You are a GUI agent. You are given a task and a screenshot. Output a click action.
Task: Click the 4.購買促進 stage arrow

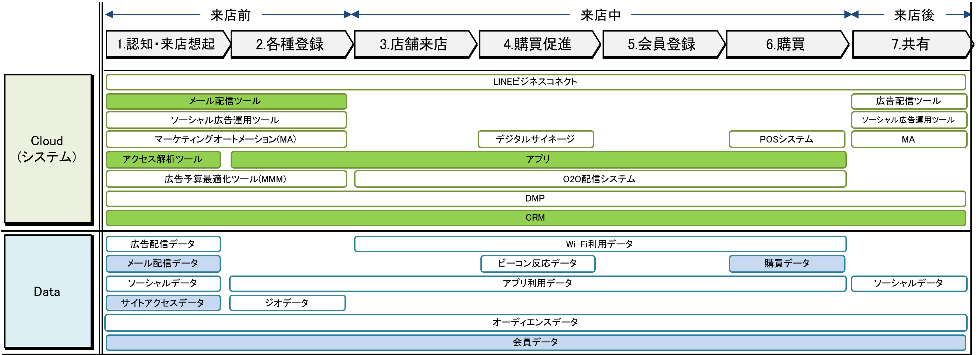pyautogui.click(x=537, y=44)
